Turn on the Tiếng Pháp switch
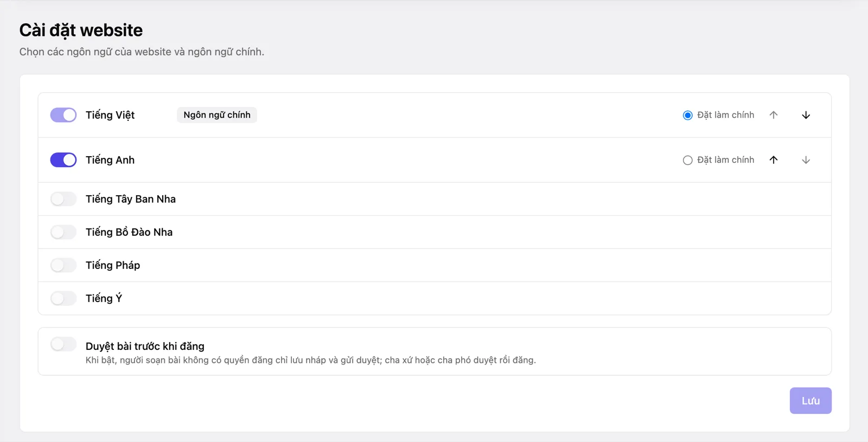 63,265
